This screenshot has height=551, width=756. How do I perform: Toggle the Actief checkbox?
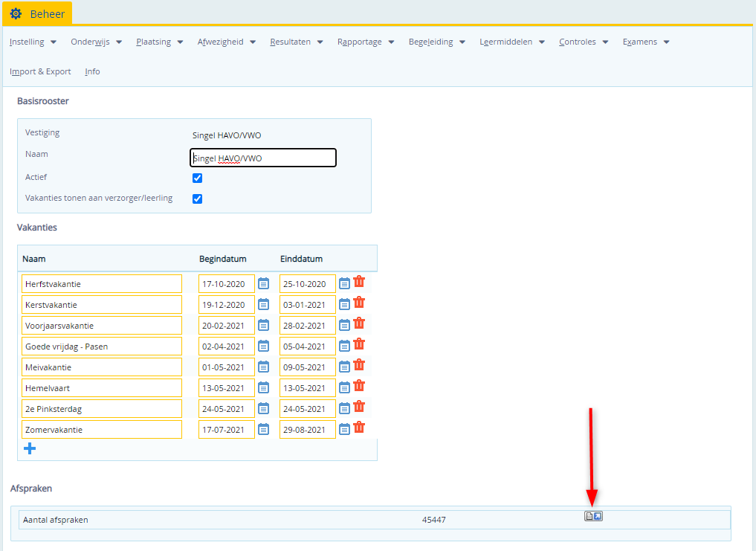click(x=197, y=178)
